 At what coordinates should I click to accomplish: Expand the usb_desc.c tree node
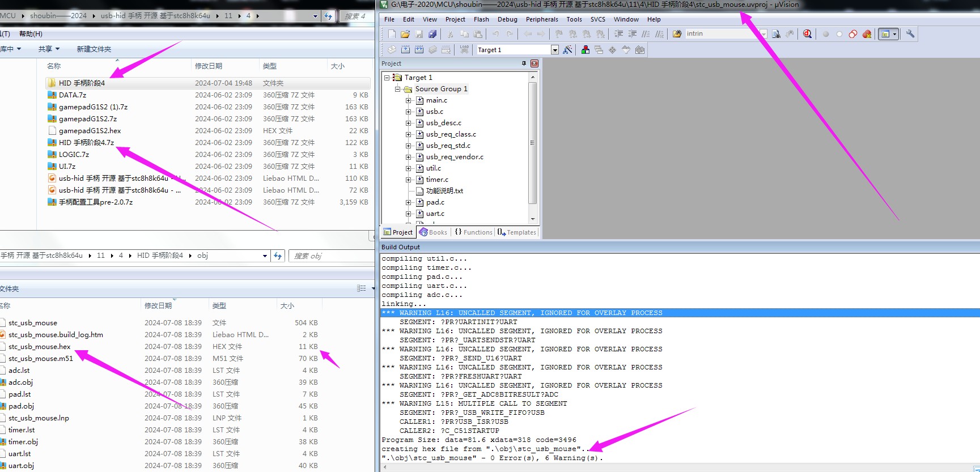[408, 123]
